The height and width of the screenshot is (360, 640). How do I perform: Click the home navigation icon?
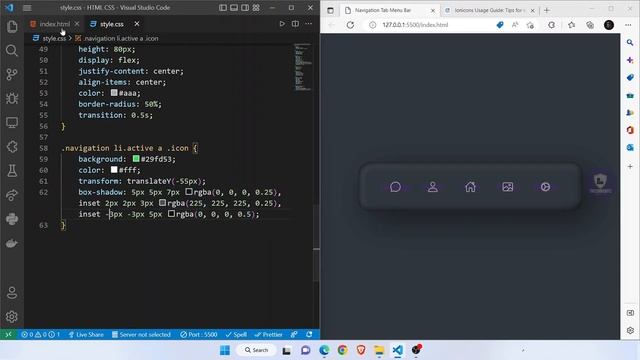pos(470,187)
